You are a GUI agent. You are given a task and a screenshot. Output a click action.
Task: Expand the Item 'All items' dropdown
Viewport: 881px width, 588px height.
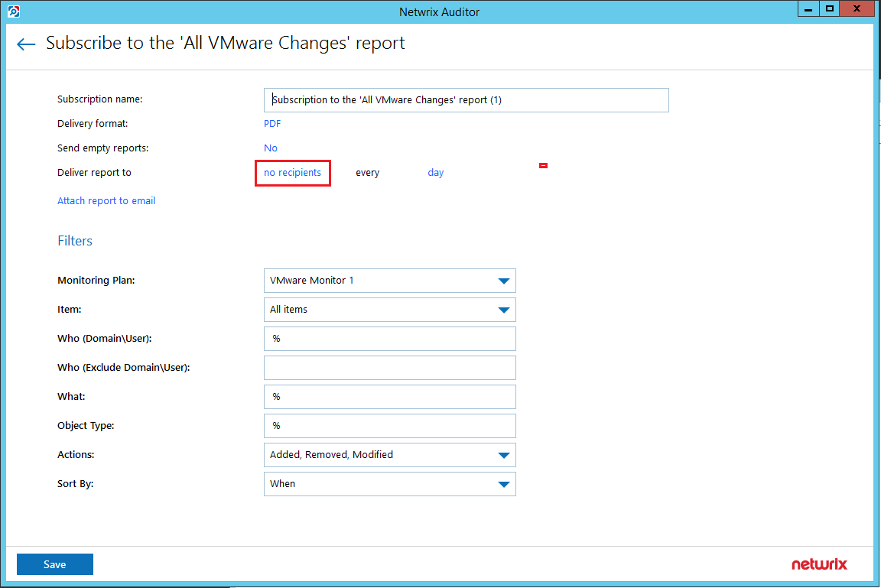click(389, 310)
